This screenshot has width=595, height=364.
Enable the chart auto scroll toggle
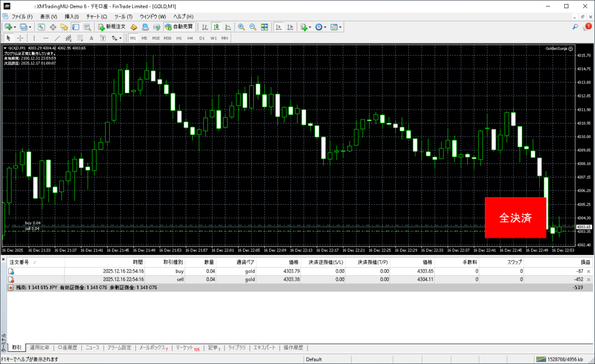[278, 27]
